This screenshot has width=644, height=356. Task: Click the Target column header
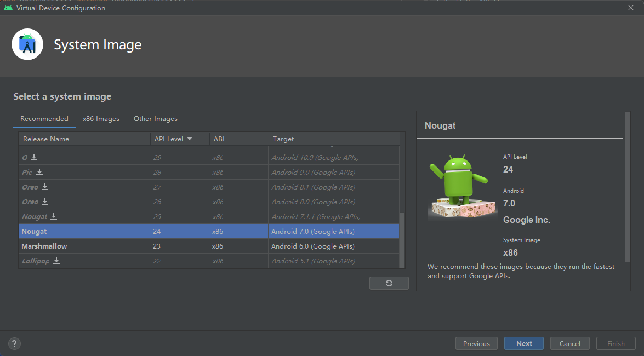[x=334, y=139]
